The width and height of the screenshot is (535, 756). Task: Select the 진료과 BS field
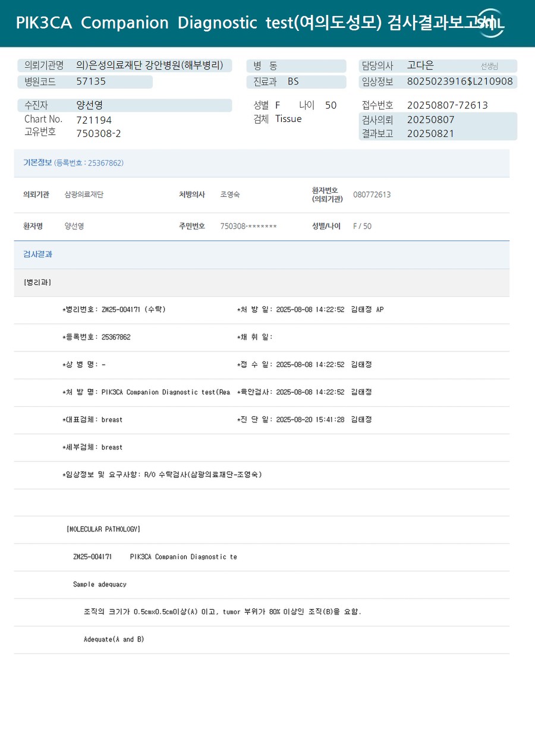pos(296,81)
